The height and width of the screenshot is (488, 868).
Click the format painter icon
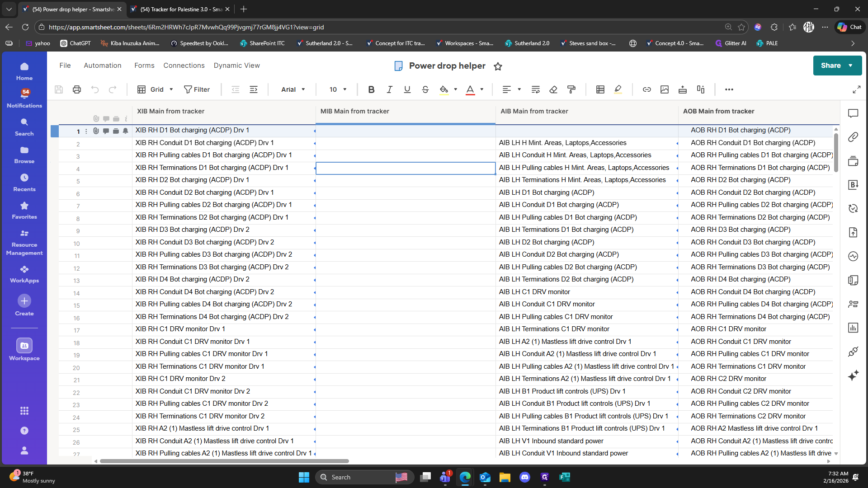tap(571, 89)
